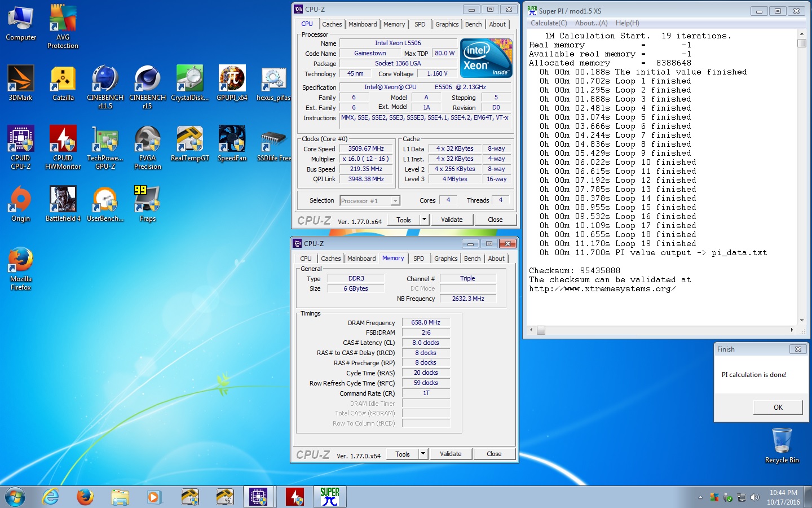Viewport: 812px width, 508px height.
Task: Launch Fraps desktop shortcut
Action: coord(148,204)
